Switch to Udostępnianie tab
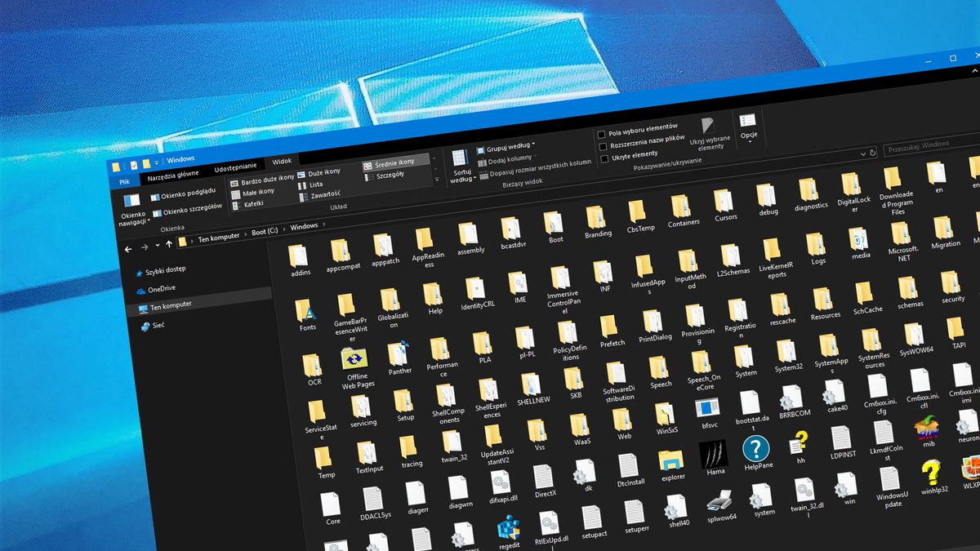 click(236, 167)
